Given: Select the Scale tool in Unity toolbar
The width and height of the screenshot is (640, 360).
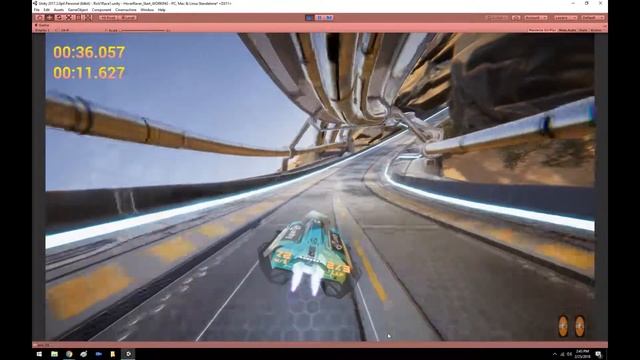Looking at the screenshot, I should pos(69,18).
